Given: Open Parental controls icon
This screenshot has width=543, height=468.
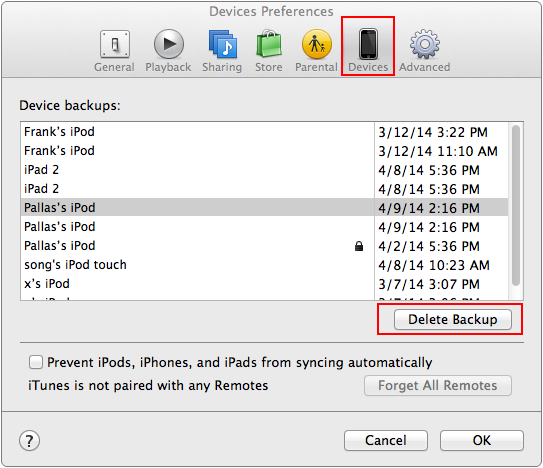Looking at the screenshot, I should [316, 51].
